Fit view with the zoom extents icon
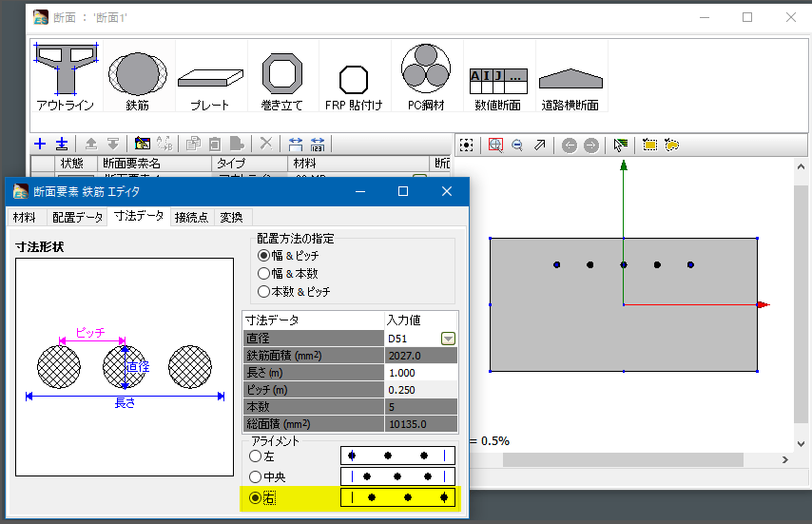Image resolution: width=812 pixels, height=524 pixels. pyautogui.click(x=467, y=145)
